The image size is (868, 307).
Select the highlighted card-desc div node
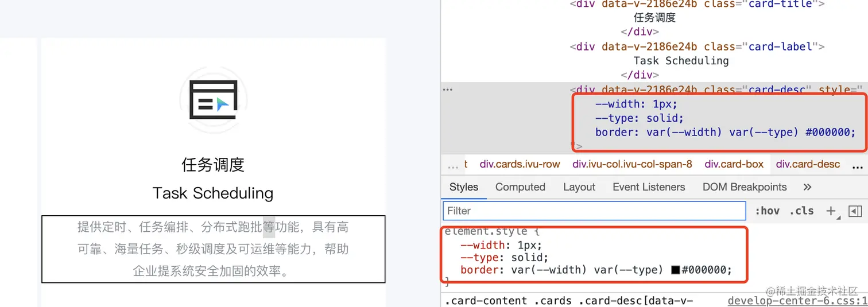[716, 90]
